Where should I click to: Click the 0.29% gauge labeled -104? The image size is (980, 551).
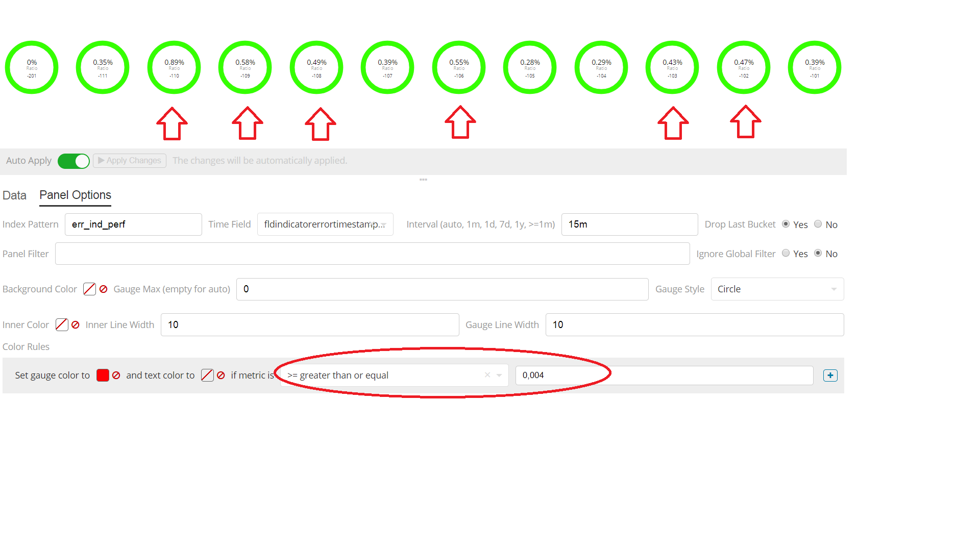601,67
